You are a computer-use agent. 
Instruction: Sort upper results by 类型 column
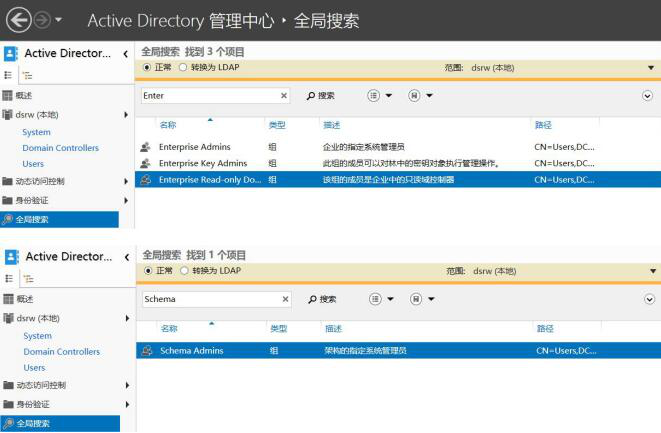(x=277, y=125)
